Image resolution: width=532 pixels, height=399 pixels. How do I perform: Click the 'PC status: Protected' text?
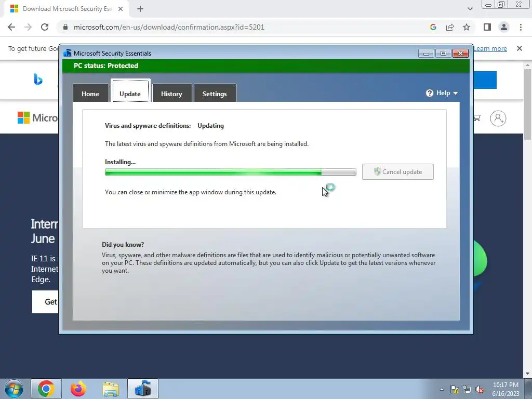[106, 65]
